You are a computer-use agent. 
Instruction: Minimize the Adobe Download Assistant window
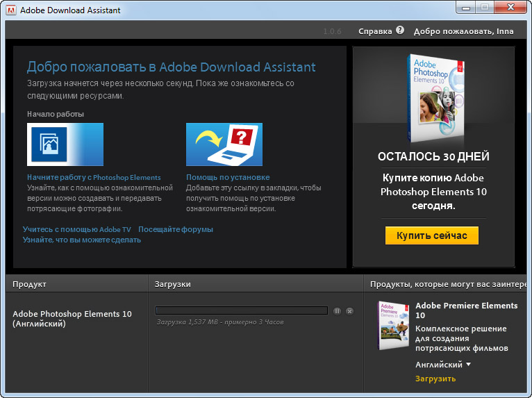tap(466, 7)
